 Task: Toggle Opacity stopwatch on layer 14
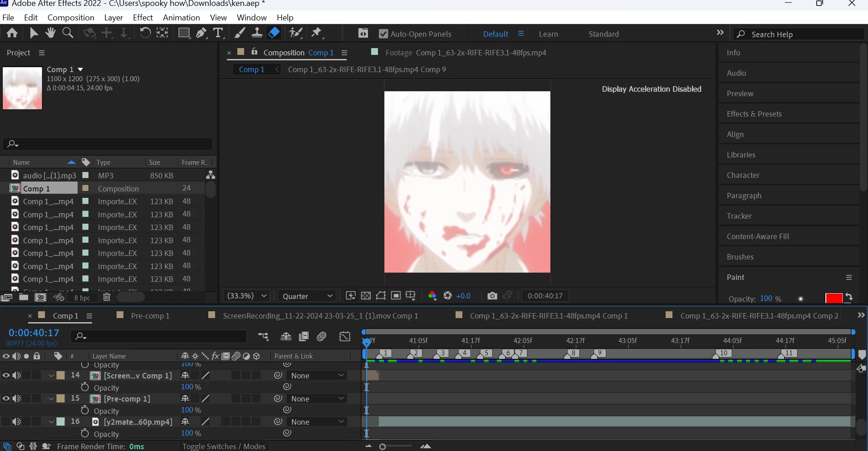pyautogui.click(x=85, y=387)
